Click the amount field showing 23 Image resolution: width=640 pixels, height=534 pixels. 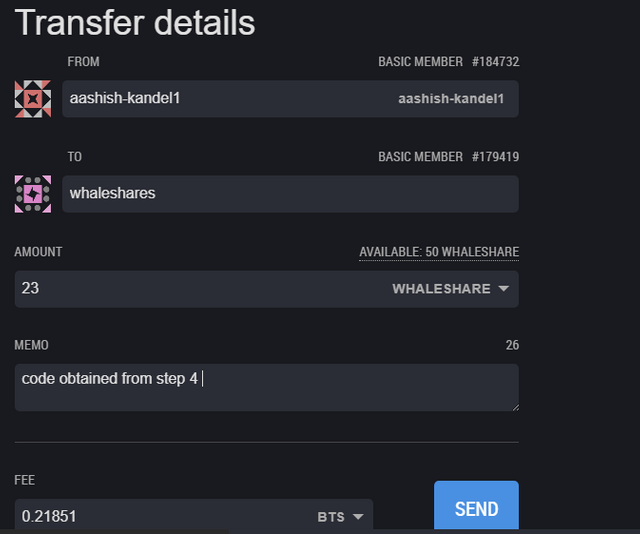[267, 289]
